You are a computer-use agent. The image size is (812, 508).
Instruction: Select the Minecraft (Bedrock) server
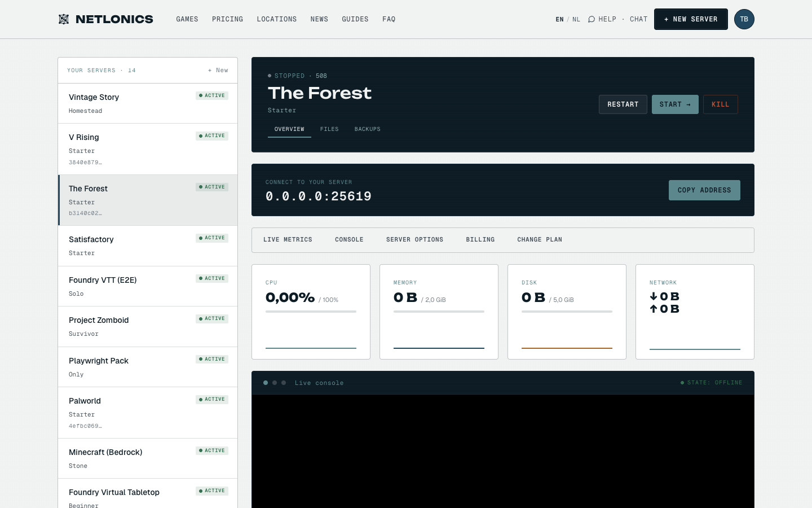[148, 458]
